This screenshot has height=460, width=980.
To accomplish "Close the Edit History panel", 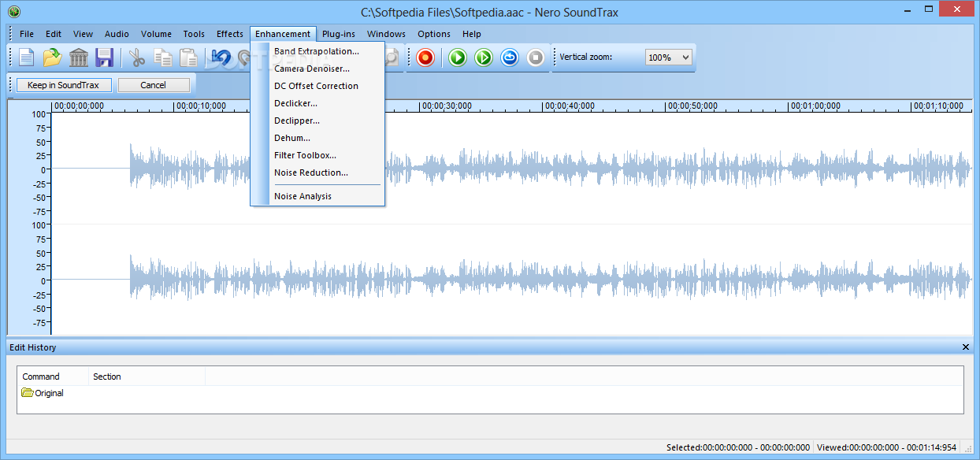I will click(x=966, y=347).
